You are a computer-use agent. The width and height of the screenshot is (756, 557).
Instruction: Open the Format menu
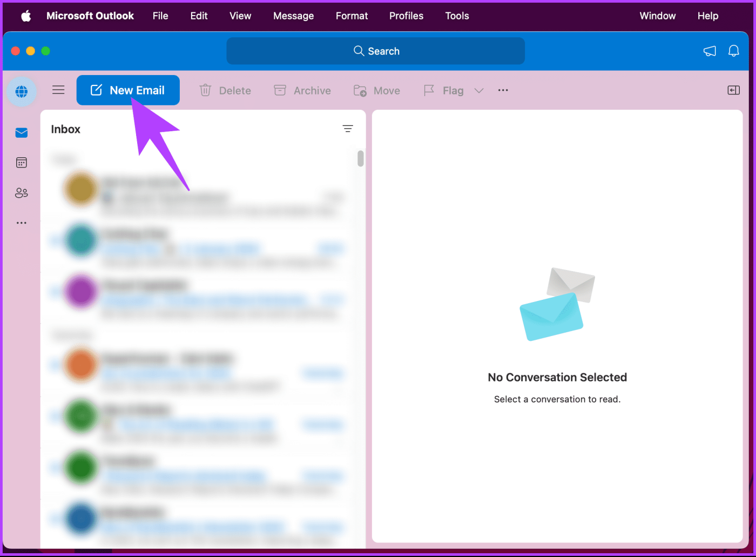pyautogui.click(x=352, y=16)
